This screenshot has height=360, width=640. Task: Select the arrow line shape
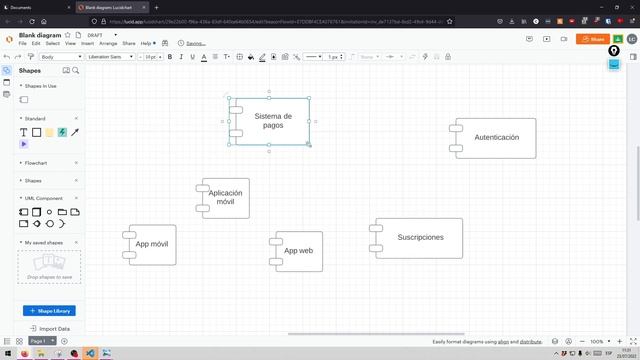(x=75, y=132)
